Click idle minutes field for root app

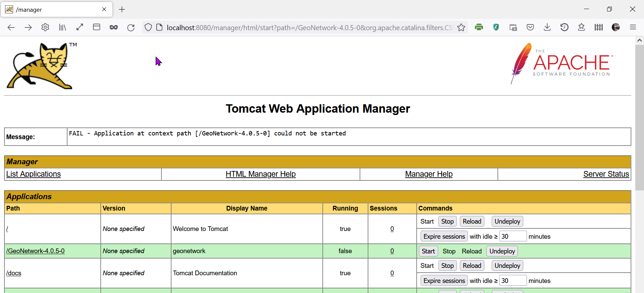tap(513, 236)
